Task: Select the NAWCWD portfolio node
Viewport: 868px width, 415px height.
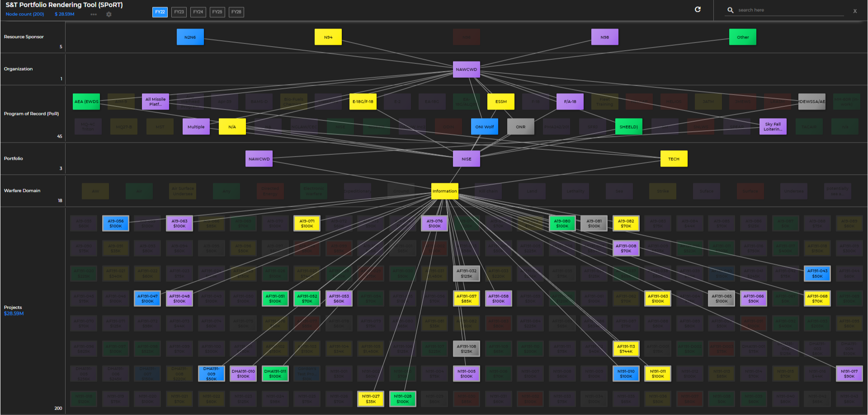Action: pyautogui.click(x=259, y=159)
